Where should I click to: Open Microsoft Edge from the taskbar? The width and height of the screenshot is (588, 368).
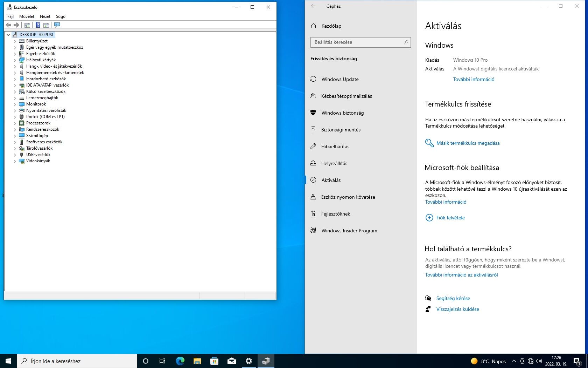click(180, 361)
